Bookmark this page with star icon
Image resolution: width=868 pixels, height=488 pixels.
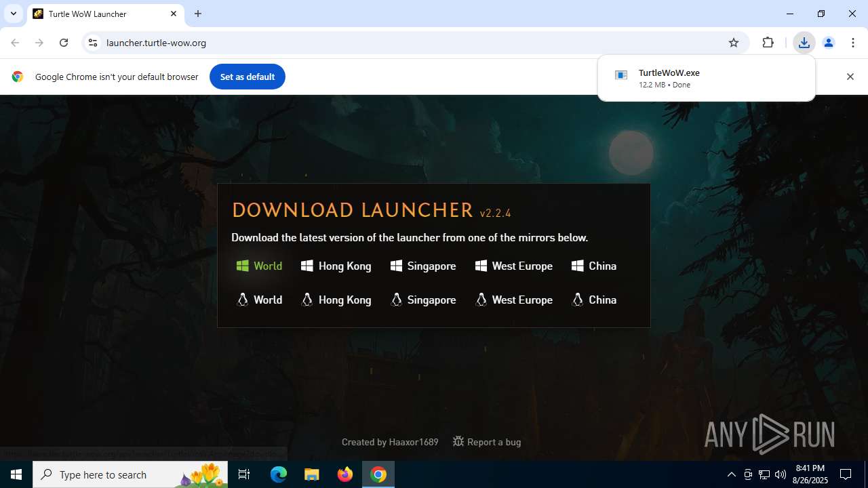point(734,43)
